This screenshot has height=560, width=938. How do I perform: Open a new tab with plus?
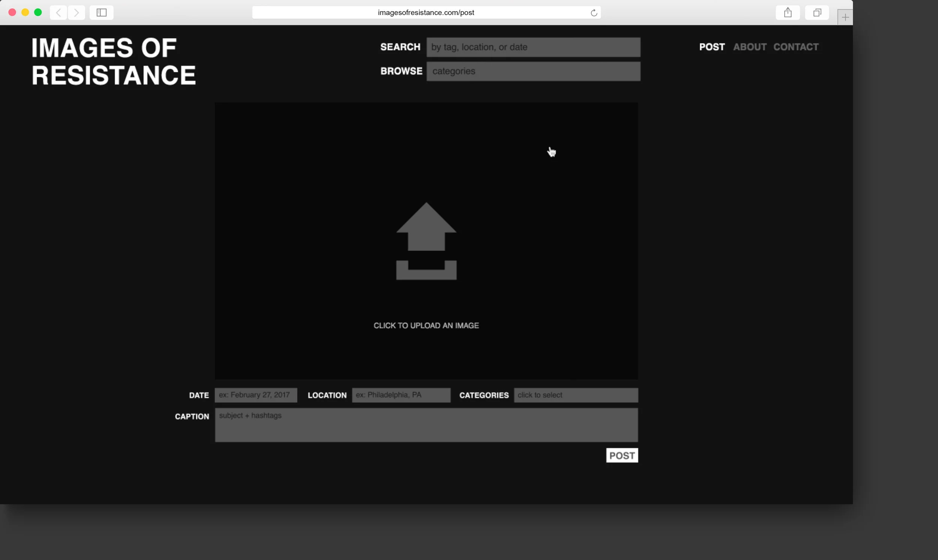coord(845,17)
